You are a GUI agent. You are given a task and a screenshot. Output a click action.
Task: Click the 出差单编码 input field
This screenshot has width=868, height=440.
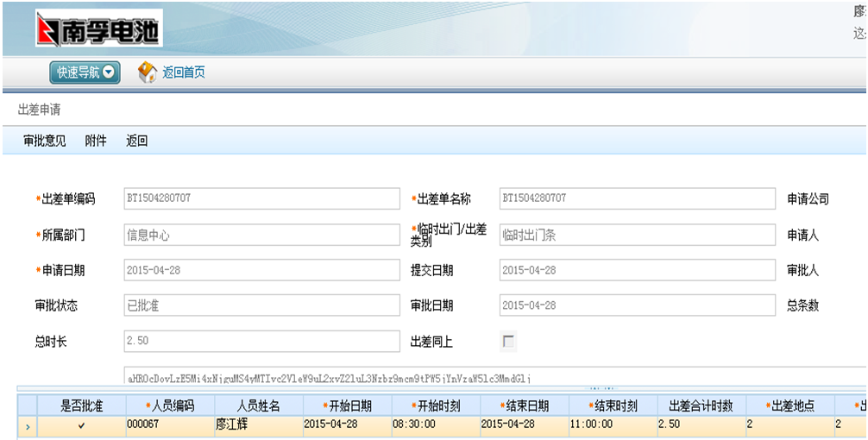pyautogui.click(x=261, y=198)
